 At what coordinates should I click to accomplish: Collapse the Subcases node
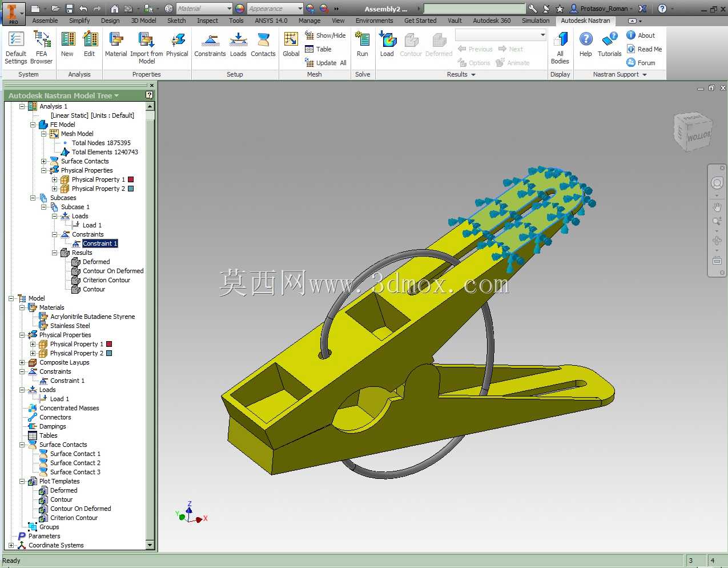coord(33,198)
